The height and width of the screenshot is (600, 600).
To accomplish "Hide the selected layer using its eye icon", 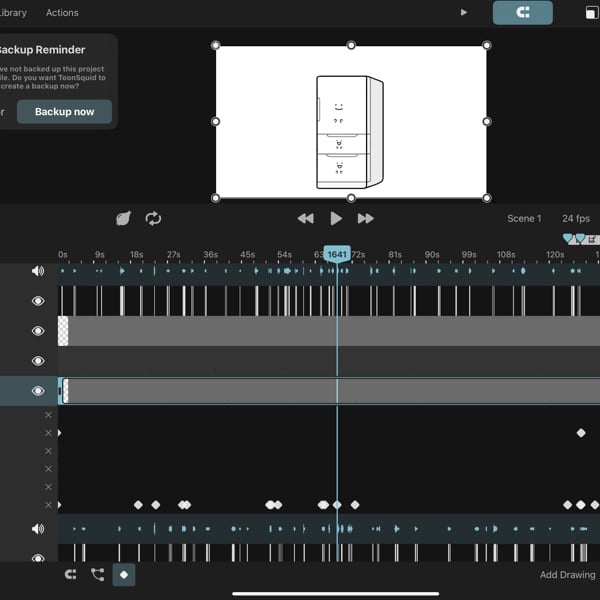I will tap(38, 391).
